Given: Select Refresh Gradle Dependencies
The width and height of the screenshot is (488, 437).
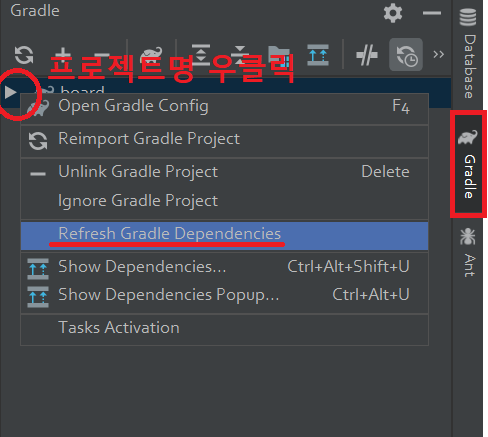Looking at the screenshot, I should point(224,236).
